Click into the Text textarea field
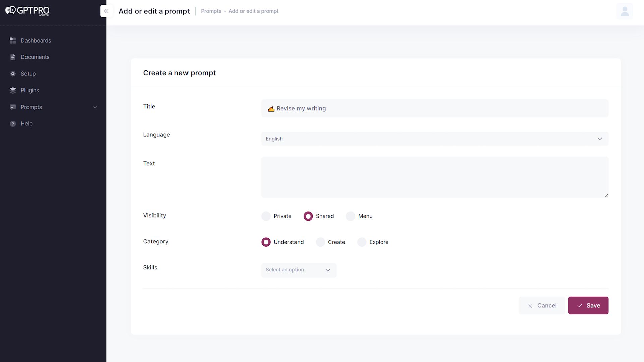Viewport: 644px width, 362px height. (x=435, y=177)
